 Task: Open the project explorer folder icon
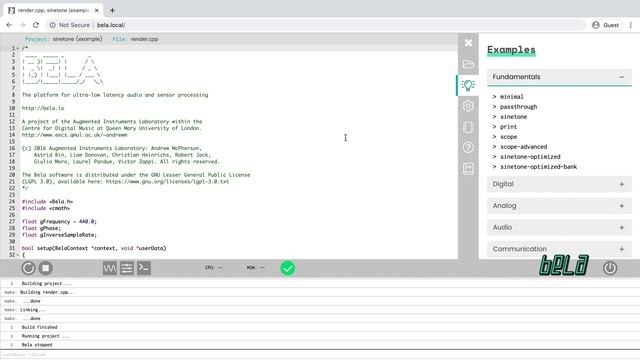[x=468, y=64]
